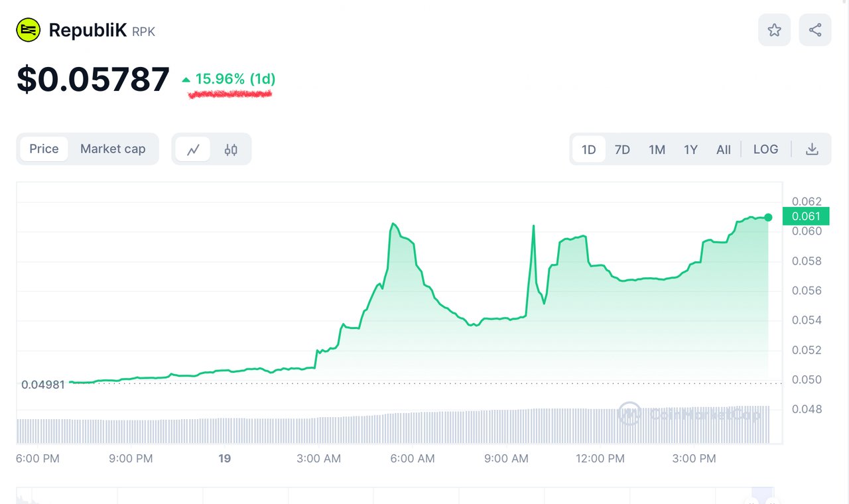This screenshot has height=504, width=849.
Task: Click the 15.96% (1d) change text
Action: tap(235, 79)
